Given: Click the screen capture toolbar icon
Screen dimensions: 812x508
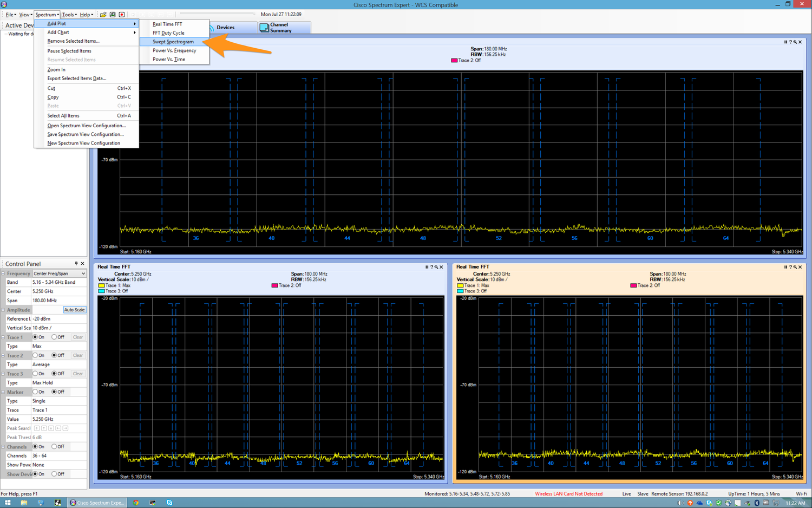Looking at the screenshot, I should tap(113, 15).
